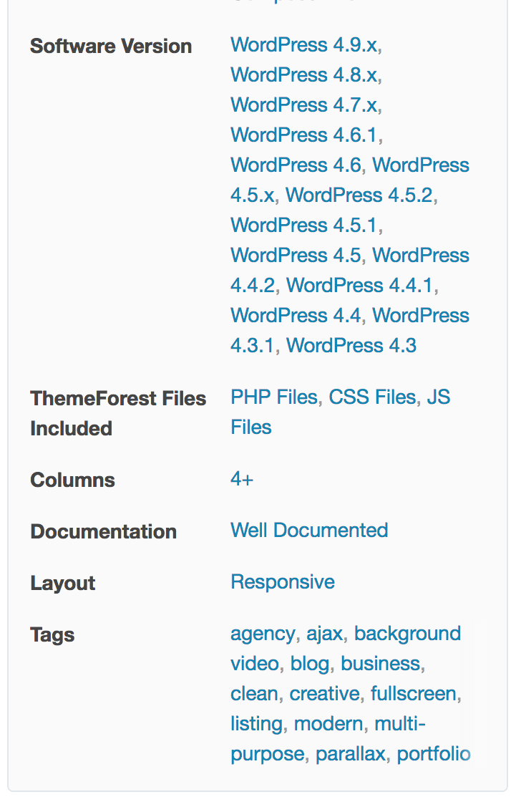Screen dimensions: 521x812
Task: Select the agency tag
Action: [x=263, y=634]
